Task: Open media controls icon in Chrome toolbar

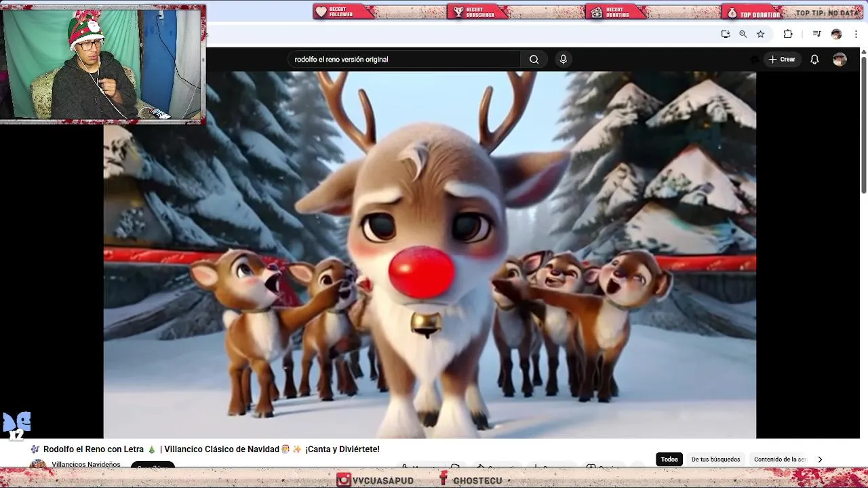Action: coord(817,34)
